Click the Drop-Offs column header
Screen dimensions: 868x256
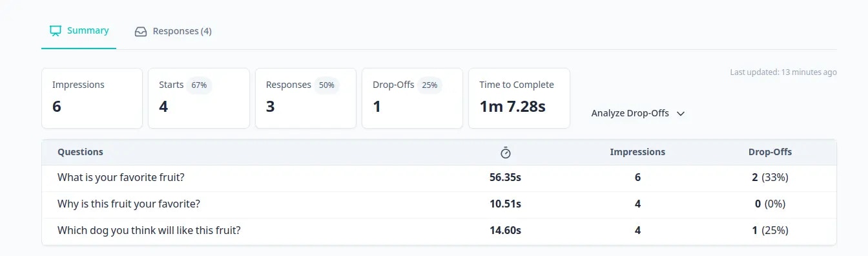click(x=770, y=152)
